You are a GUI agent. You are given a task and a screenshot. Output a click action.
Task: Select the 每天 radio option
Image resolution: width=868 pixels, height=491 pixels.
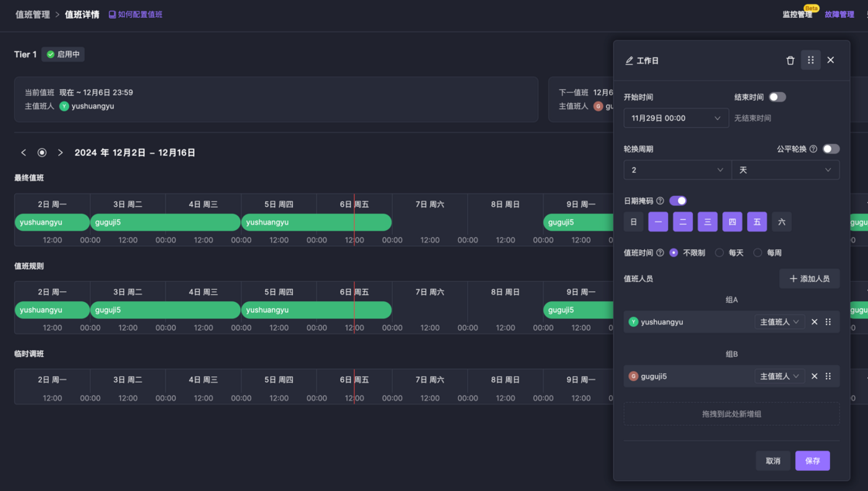(719, 252)
